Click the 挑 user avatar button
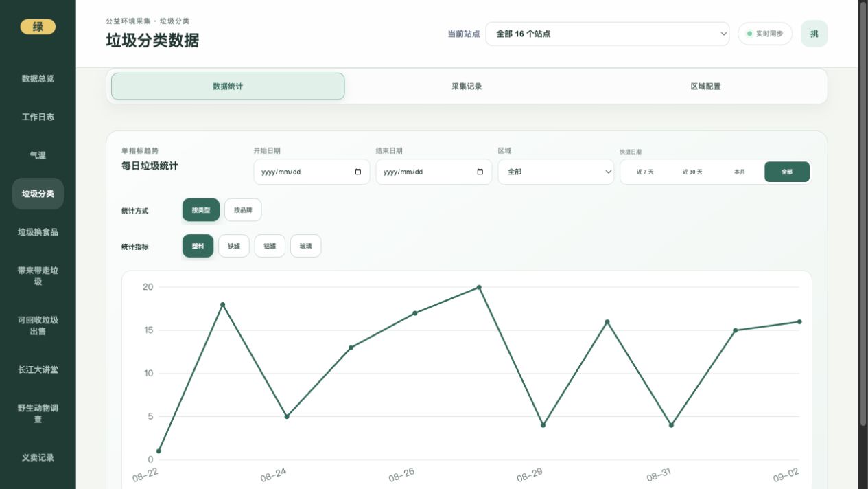The height and width of the screenshot is (489, 868). click(814, 34)
